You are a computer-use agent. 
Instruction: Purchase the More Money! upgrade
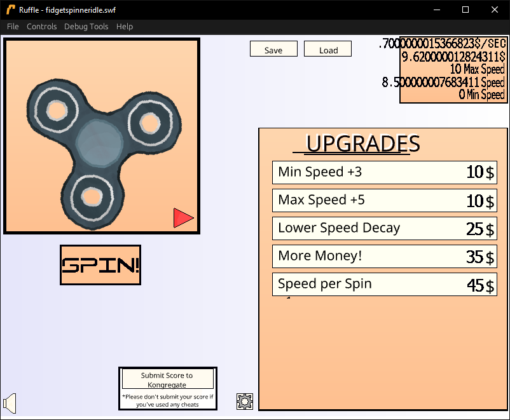[x=384, y=256]
